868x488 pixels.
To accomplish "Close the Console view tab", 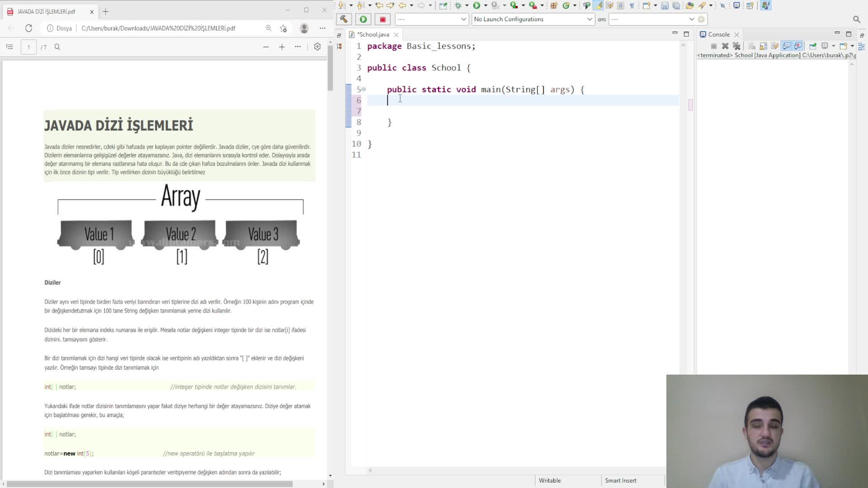I will (x=736, y=34).
